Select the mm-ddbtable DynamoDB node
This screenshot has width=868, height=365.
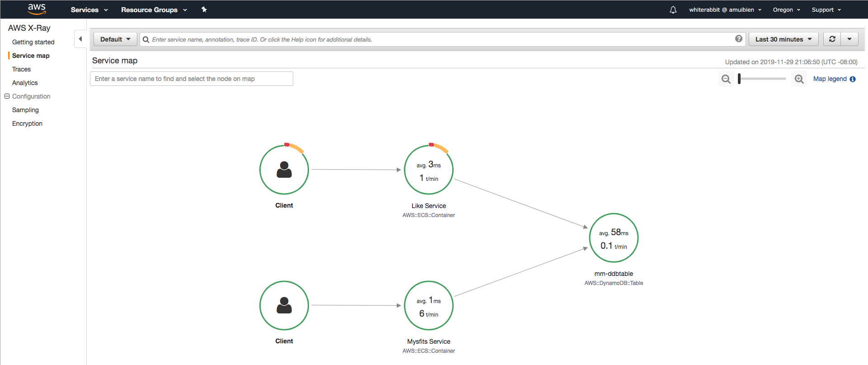(x=614, y=237)
